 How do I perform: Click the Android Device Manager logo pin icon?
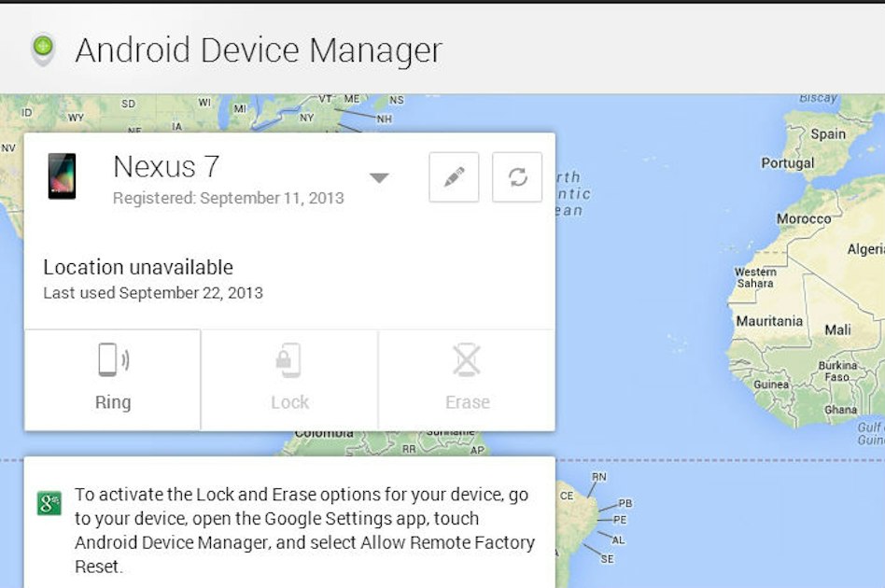(44, 49)
